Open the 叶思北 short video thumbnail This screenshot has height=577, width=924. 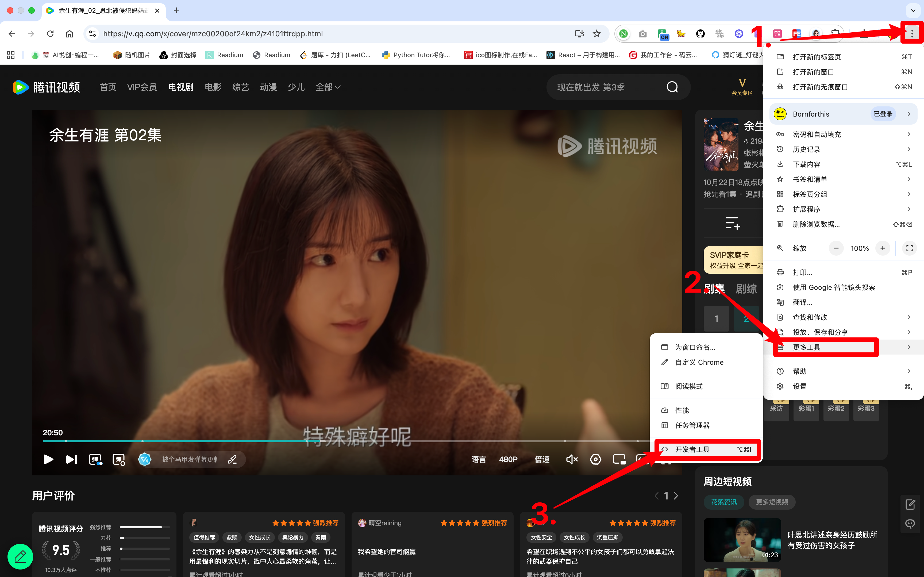click(x=742, y=540)
